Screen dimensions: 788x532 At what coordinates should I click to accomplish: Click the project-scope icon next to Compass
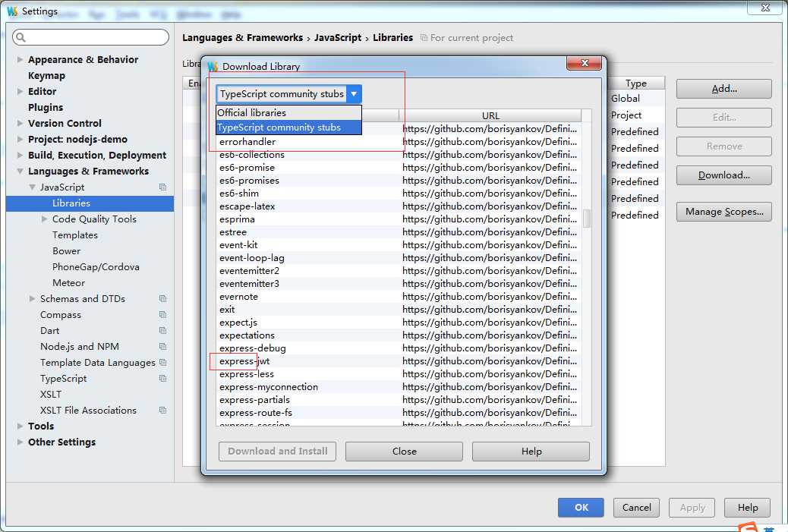coord(162,314)
